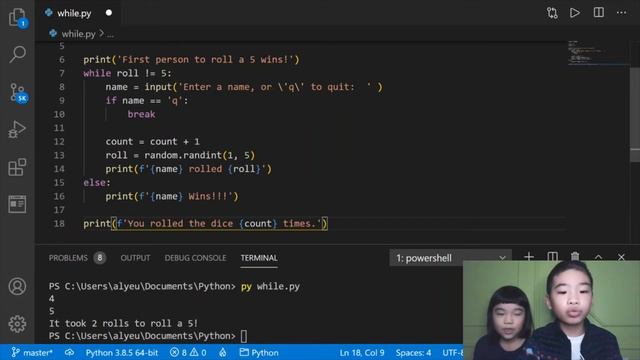
Task: Click the unsaved dot on while.py tab
Action: point(109,13)
